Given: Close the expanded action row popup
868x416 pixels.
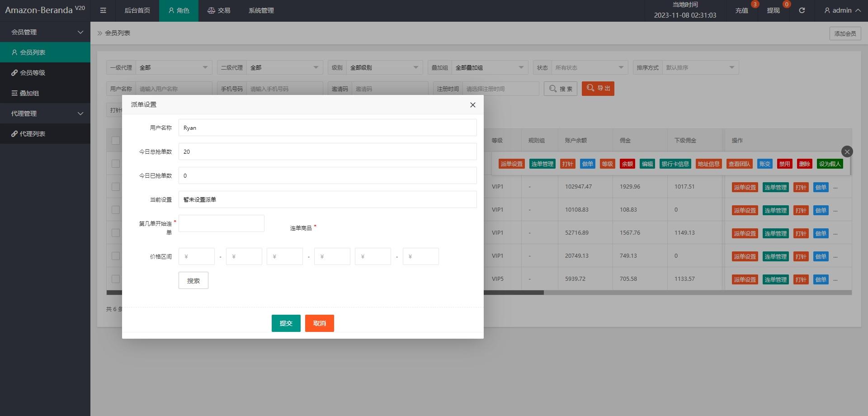Looking at the screenshot, I should pyautogui.click(x=847, y=151).
